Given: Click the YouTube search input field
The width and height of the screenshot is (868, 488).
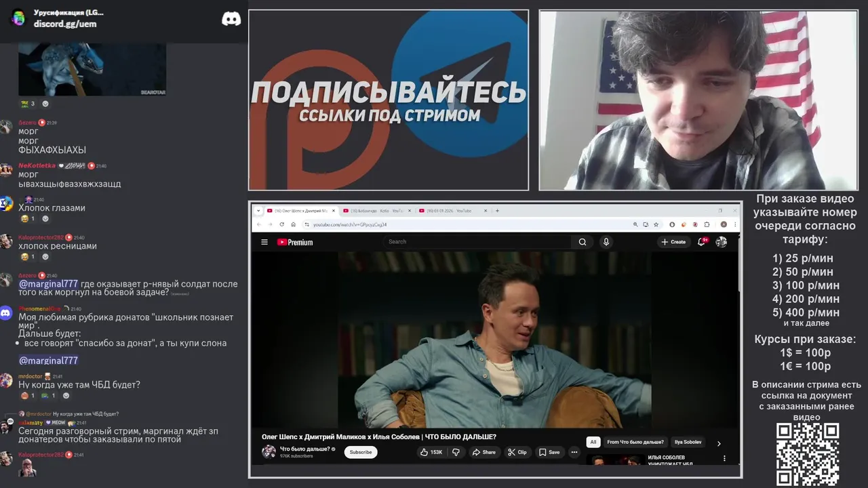Looking at the screenshot, I should tap(478, 241).
